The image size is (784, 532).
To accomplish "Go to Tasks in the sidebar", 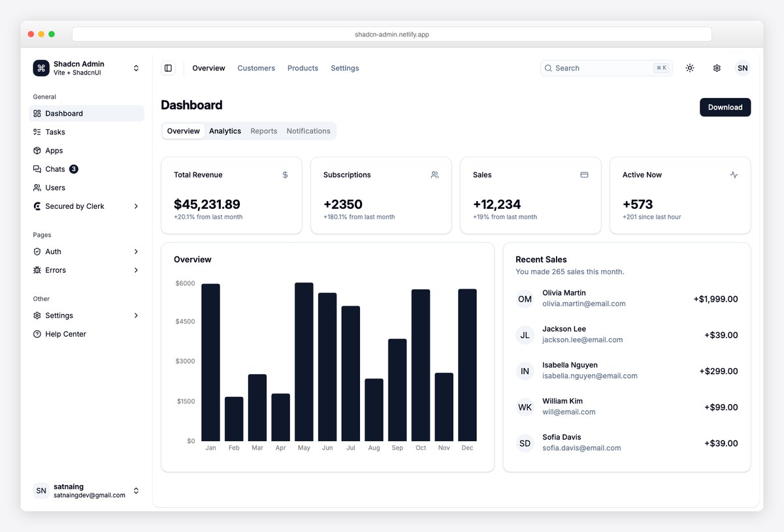I will coord(86,132).
